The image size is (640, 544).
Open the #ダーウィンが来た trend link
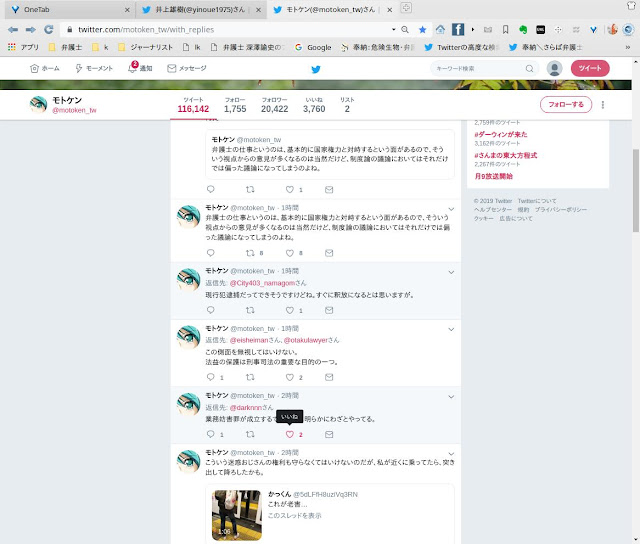500,135
